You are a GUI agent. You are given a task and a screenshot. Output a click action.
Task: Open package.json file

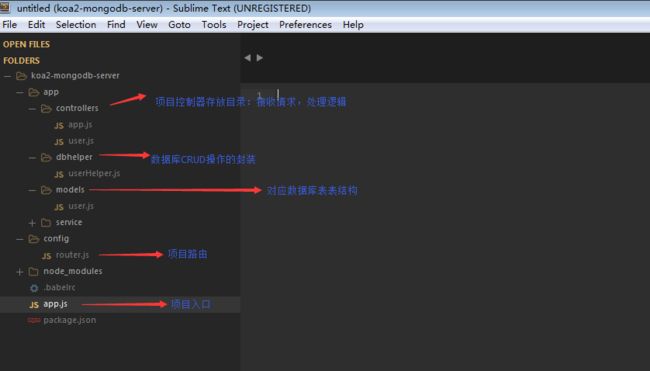coord(70,320)
